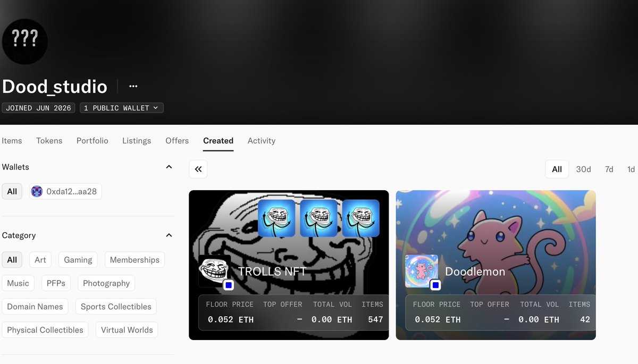Select All category filter
638x364 pixels.
coord(12,260)
